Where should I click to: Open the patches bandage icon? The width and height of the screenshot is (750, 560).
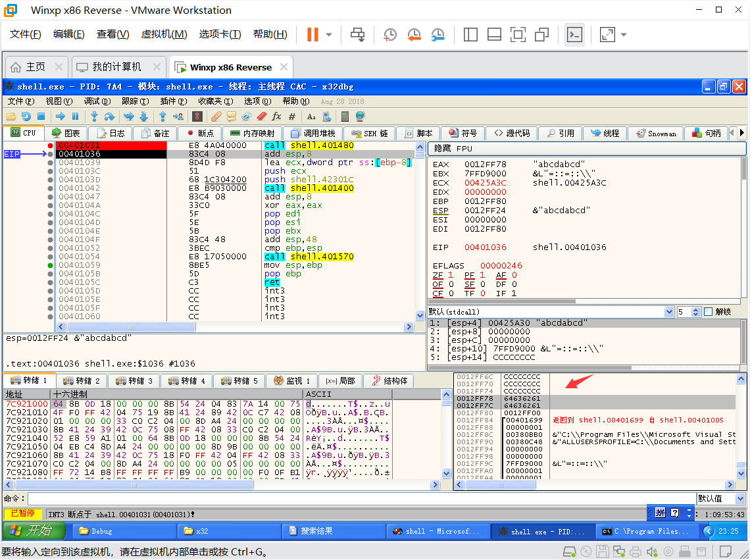[x=216, y=116]
